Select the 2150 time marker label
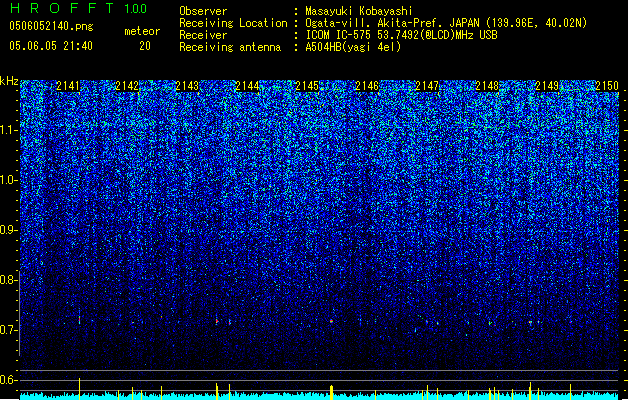Image resolution: width=629 pixels, height=400 pixels. click(x=607, y=86)
